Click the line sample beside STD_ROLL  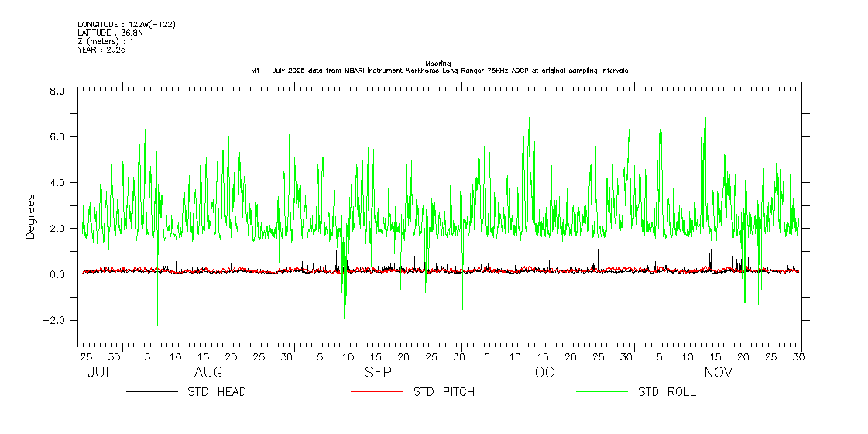[602, 392]
